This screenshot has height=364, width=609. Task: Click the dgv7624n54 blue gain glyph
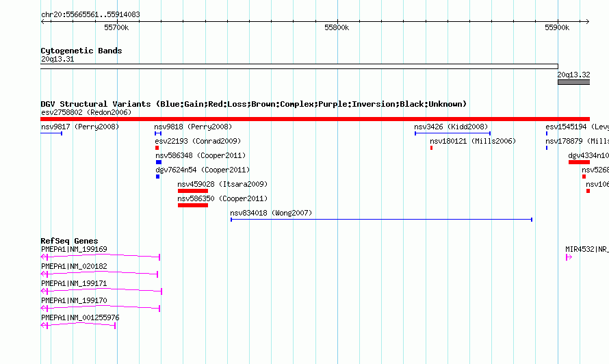click(157, 177)
